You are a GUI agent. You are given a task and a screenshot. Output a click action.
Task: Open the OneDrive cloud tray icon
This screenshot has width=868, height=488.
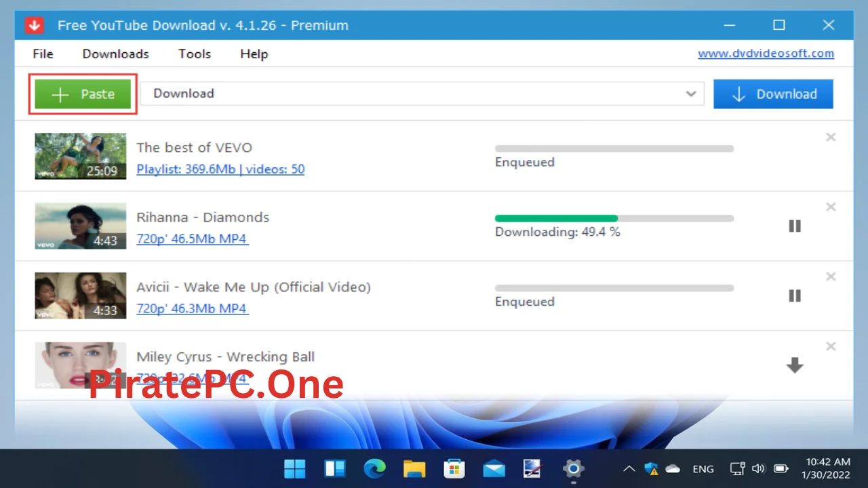673,468
